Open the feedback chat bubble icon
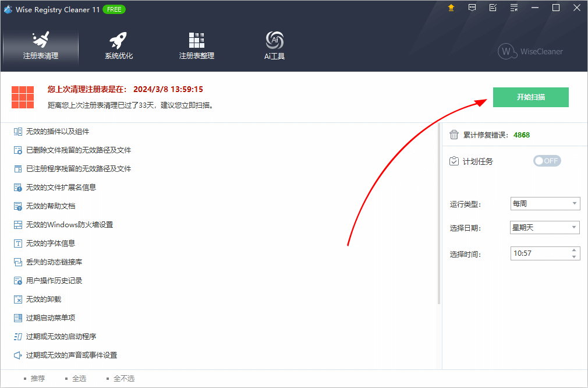588x388 pixels. 472,8
